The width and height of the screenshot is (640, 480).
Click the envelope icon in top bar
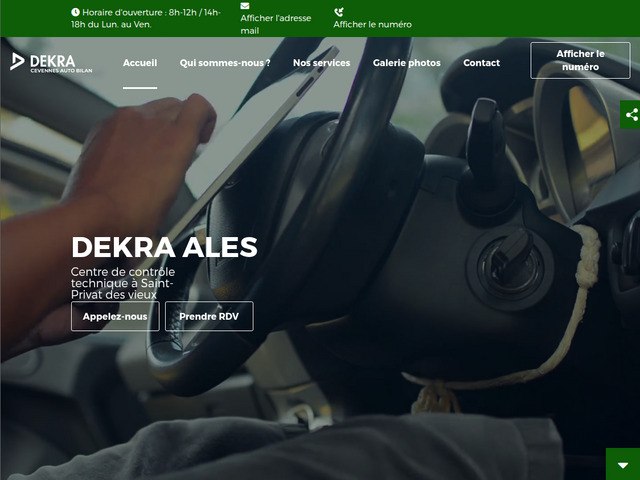(x=245, y=6)
